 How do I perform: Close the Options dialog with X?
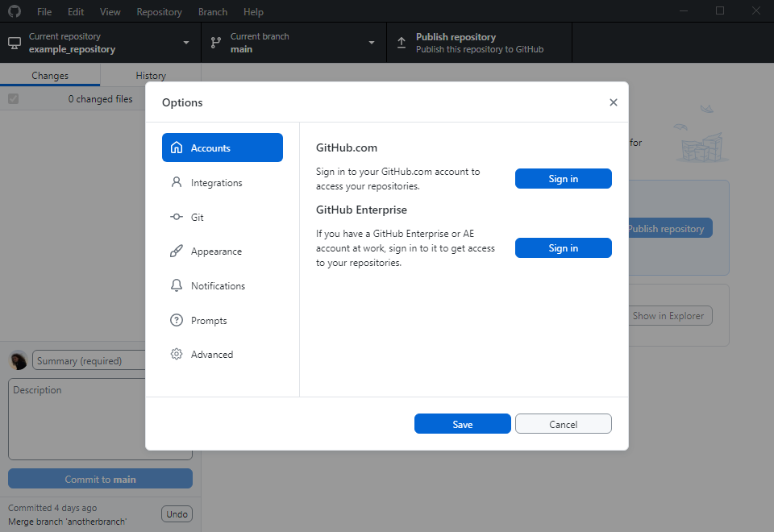click(613, 102)
